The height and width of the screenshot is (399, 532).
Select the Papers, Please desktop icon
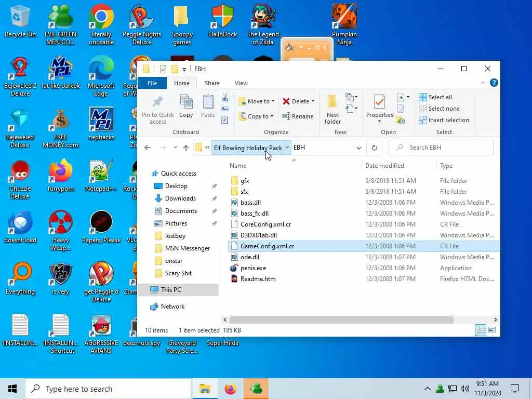click(101, 228)
